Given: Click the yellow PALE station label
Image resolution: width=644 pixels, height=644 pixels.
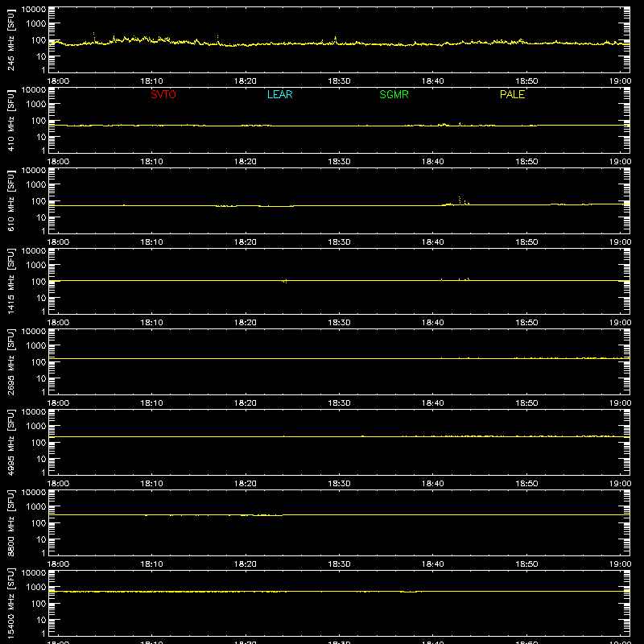Looking at the screenshot, I should pos(512,94).
